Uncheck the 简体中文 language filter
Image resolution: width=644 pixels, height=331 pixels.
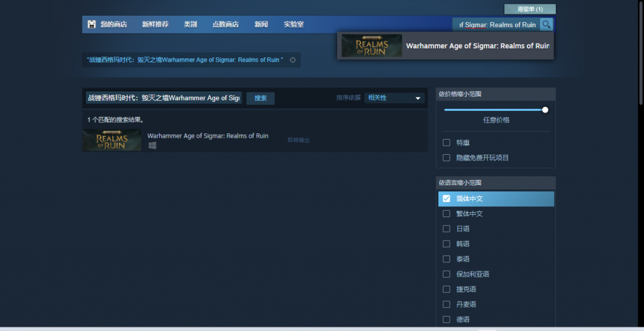[447, 199]
